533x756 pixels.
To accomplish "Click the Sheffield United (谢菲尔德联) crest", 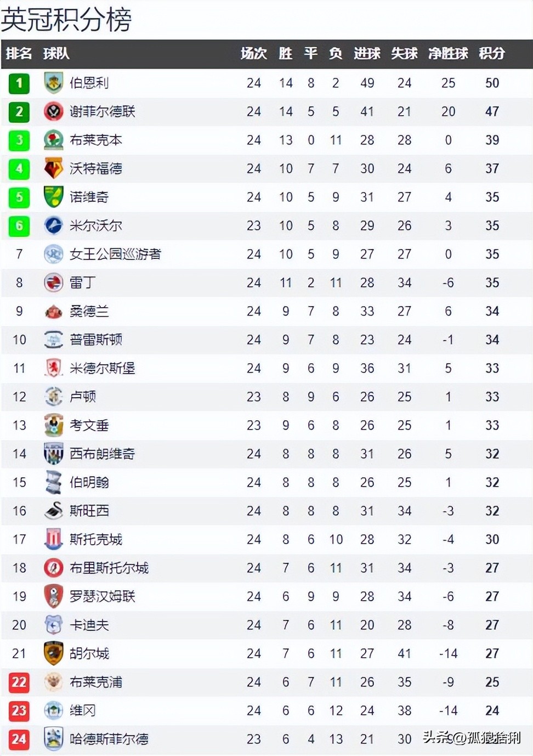I will pyautogui.click(x=53, y=111).
